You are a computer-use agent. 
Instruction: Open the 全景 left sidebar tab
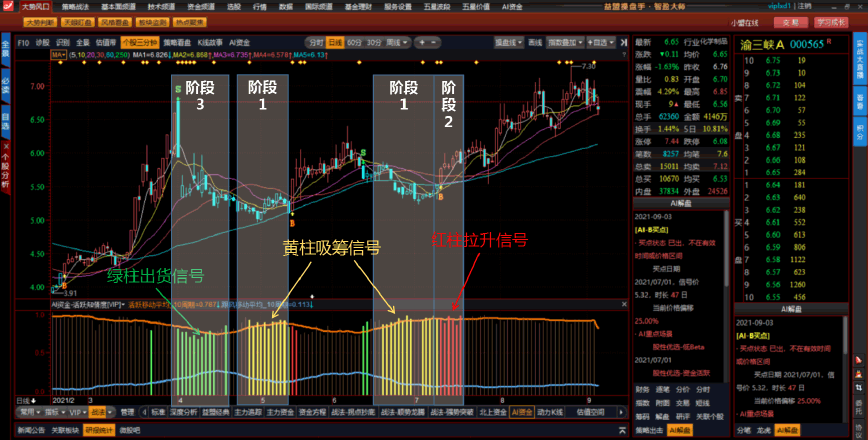click(x=6, y=49)
